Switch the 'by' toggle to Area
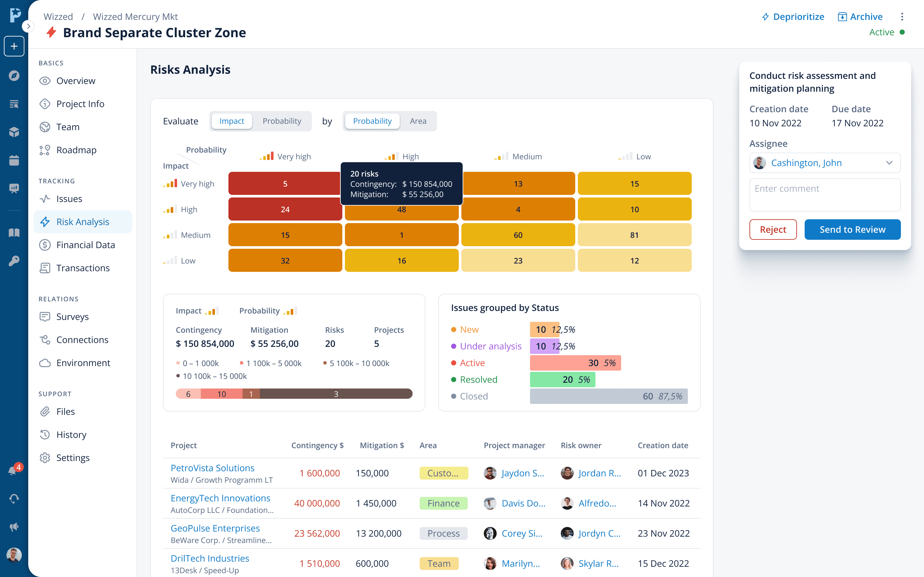The height and width of the screenshot is (577, 924). (x=418, y=121)
